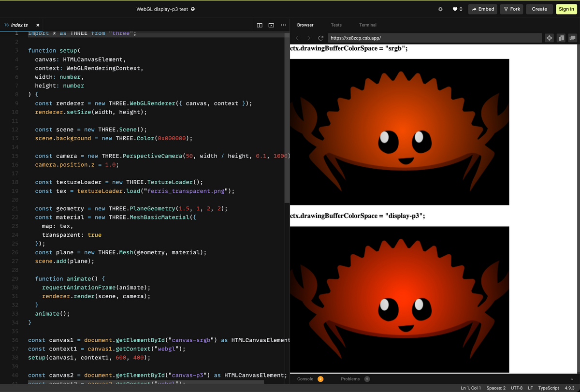Click the like count number

tap(461, 9)
